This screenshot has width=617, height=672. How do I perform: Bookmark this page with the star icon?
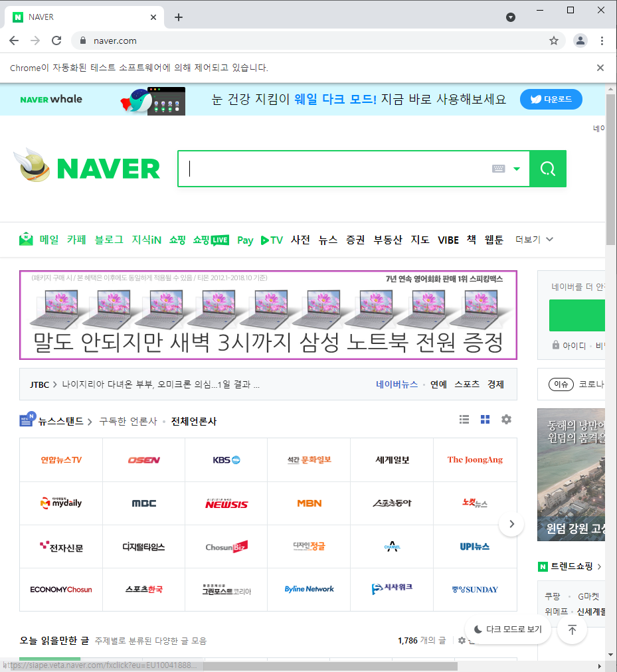tap(554, 41)
